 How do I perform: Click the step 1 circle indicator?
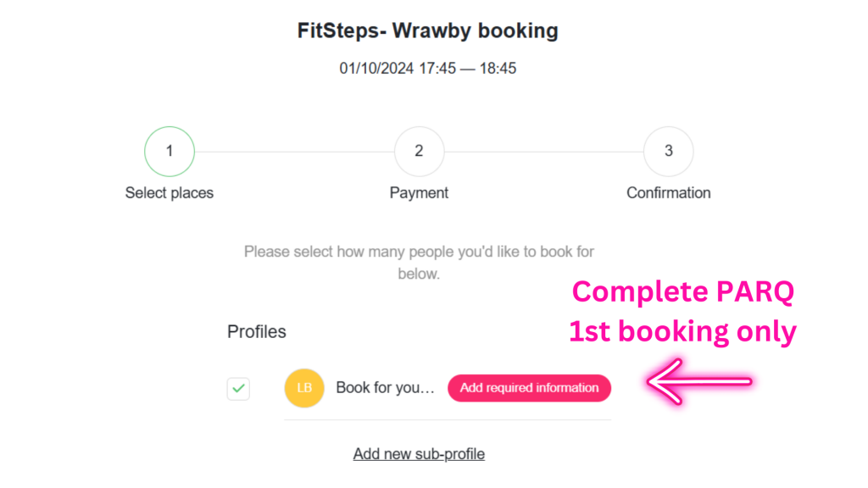tap(170, 152)
